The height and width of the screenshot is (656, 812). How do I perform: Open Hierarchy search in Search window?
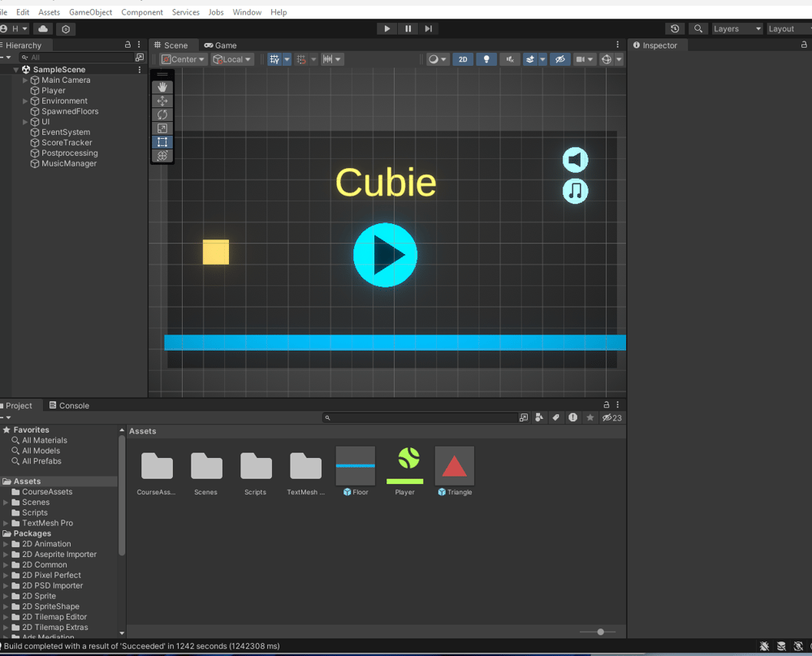pyautogui.click(x=140, y=58)
